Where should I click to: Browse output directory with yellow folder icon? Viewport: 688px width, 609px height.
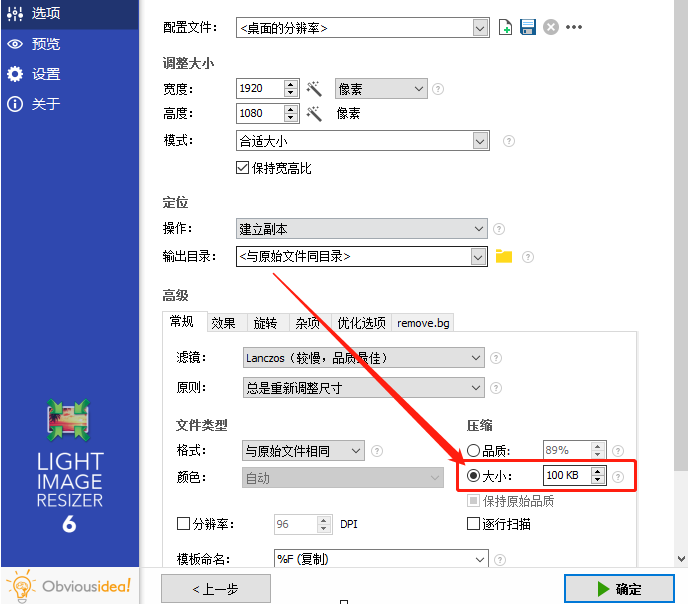pos(504,256)
